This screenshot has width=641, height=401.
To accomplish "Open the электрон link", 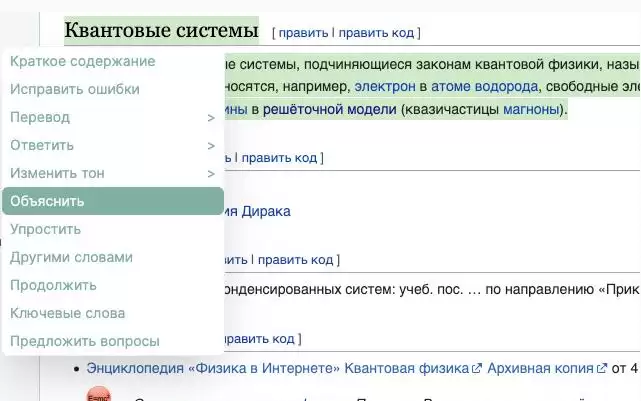I will (385, 87).
